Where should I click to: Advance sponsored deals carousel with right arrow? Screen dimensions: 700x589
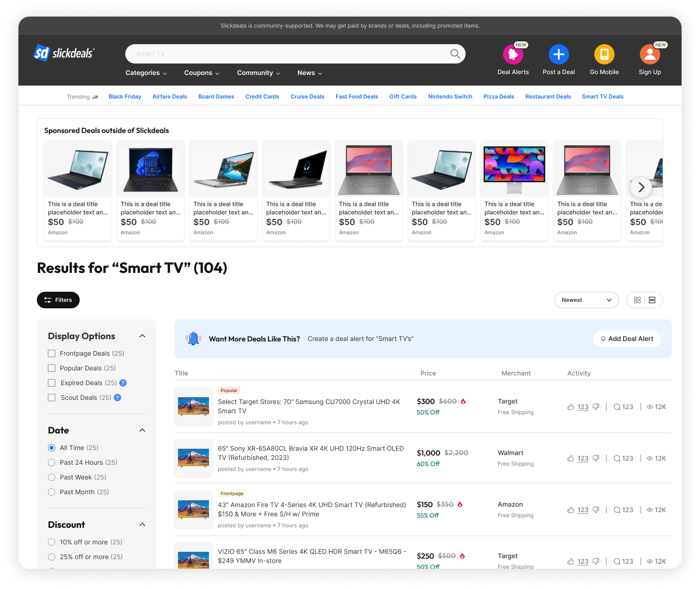point(641,187)
